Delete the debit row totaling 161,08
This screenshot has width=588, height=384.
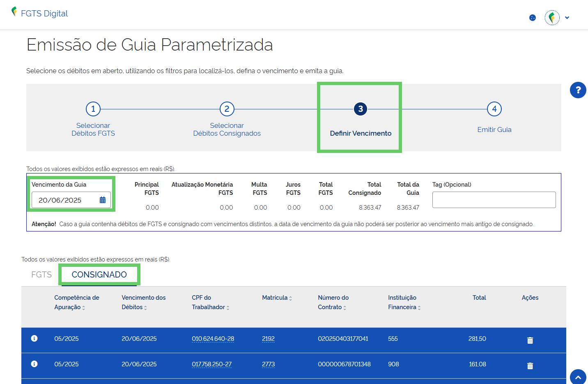(530, 365)
